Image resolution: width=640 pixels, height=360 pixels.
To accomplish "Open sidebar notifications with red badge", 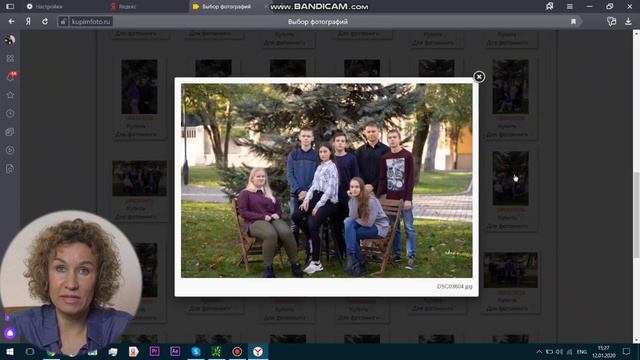I will coord(10,76).
